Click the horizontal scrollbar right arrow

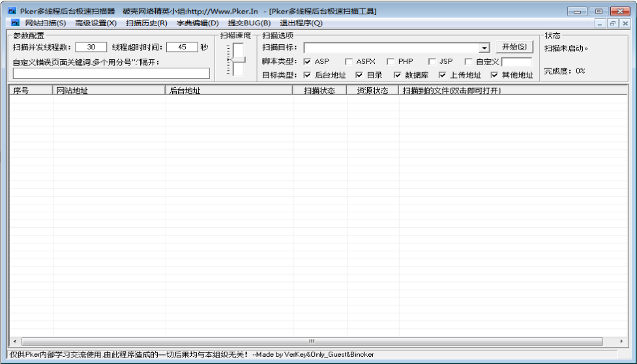(x=622, y=341)
